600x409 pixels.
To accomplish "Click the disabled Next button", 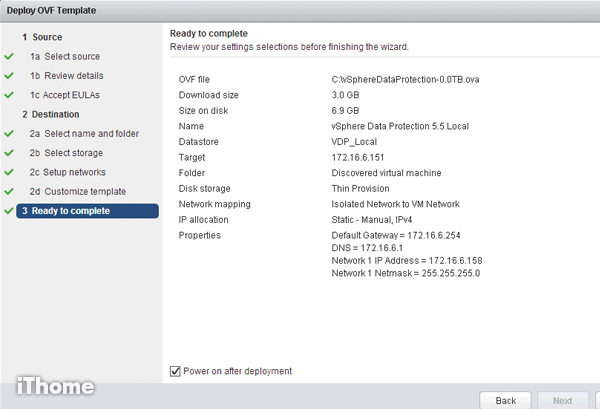I will 562,400.
